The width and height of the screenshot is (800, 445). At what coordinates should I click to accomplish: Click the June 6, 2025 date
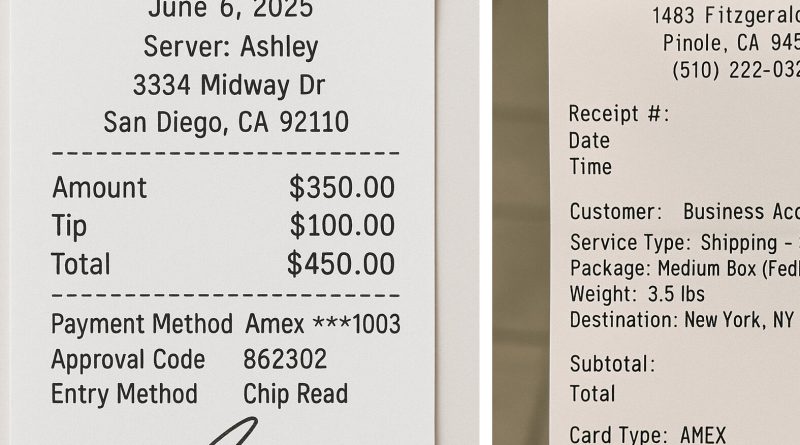point(231,9)
